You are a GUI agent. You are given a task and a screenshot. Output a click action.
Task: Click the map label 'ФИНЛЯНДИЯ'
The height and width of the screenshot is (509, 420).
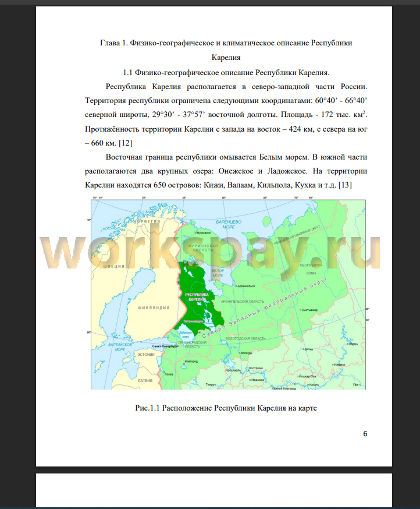[x=154, y=307]
